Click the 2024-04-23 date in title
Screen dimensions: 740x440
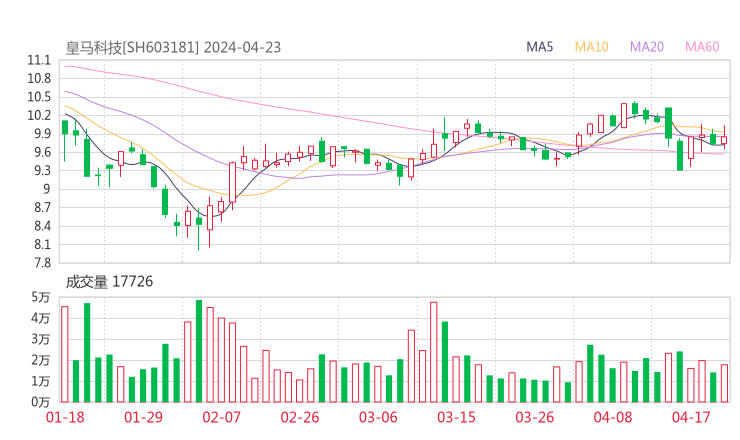245,47
